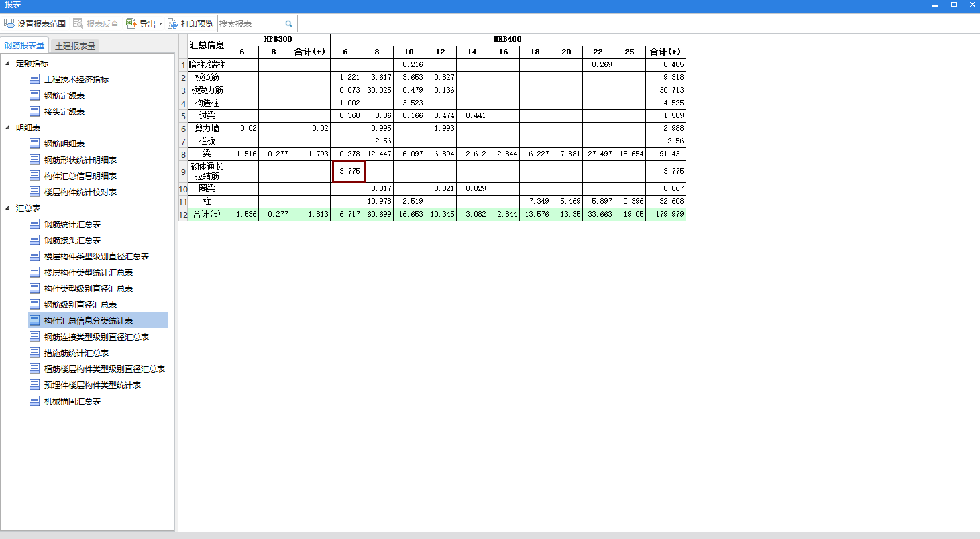This screenshot has width=980, height=539.
Task: Click the document icon beside 接头定额表
Action: point(35,111)
